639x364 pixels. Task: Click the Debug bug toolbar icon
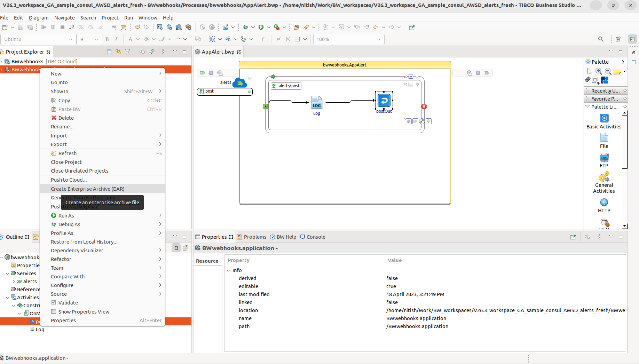pyautogui.click(x=245, y=27)
